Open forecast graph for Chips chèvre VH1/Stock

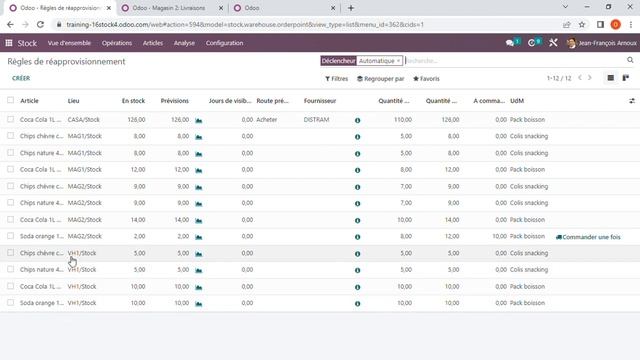pos(199,254)
